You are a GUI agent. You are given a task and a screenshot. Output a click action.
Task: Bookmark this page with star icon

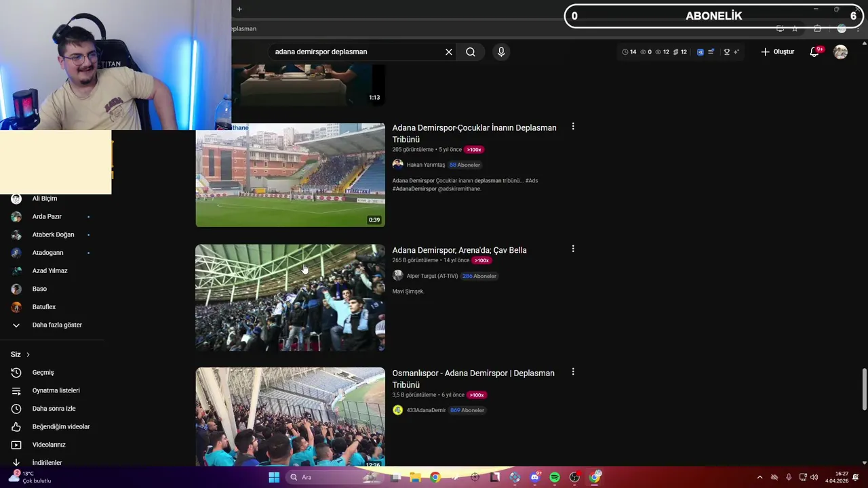795,28
